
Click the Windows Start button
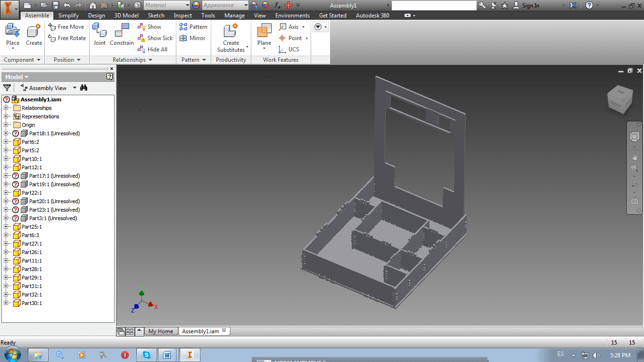click(x=11, y=355)
